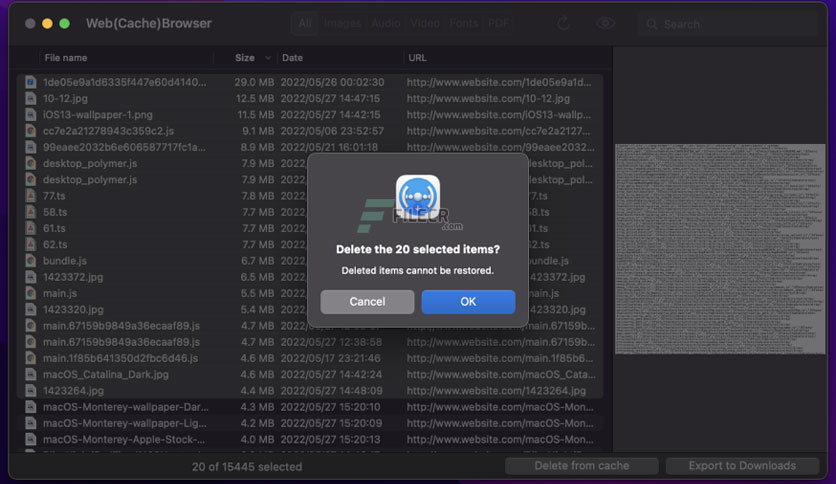Switch to the Audio filter tab
The image size is (836, 484).
pyautogui.click(x=386, y=23)
